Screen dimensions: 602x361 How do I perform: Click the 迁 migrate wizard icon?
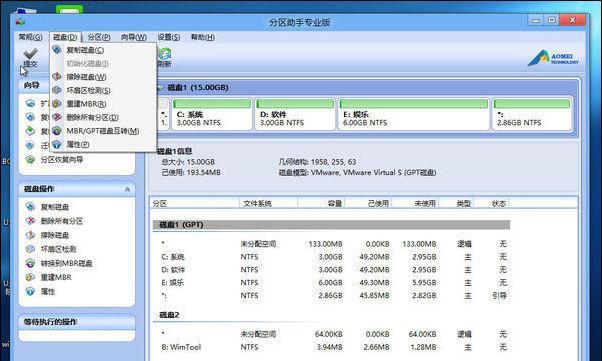pyautogui.click(x=30, y=146)
